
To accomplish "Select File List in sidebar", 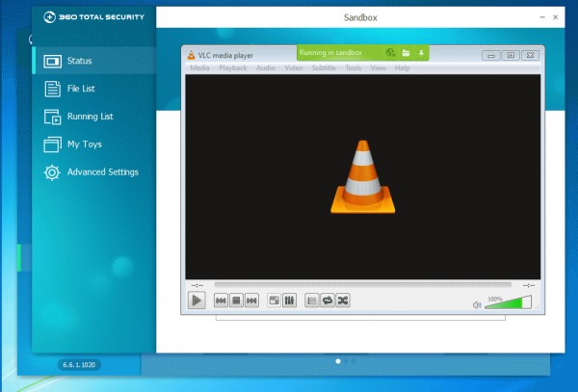I will pyautogui.click(x=81, y=89).
